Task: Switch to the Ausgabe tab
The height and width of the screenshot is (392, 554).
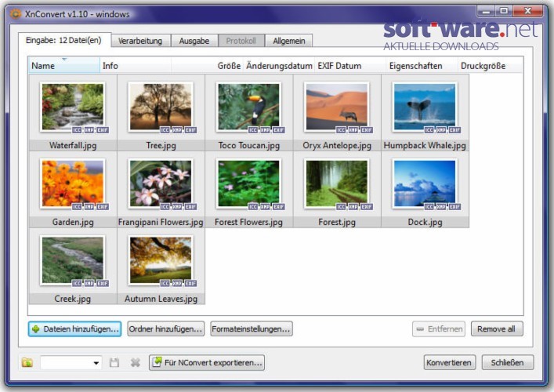Action: 194,41
